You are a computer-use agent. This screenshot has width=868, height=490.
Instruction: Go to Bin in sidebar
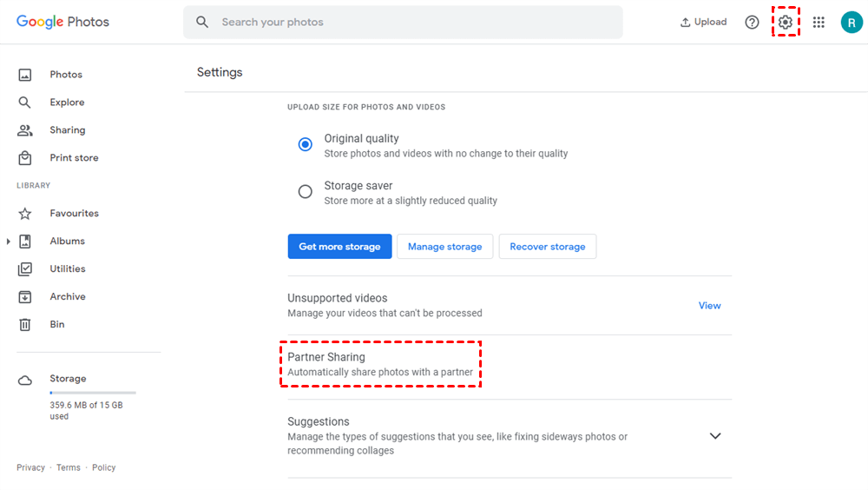click(56, 324)
